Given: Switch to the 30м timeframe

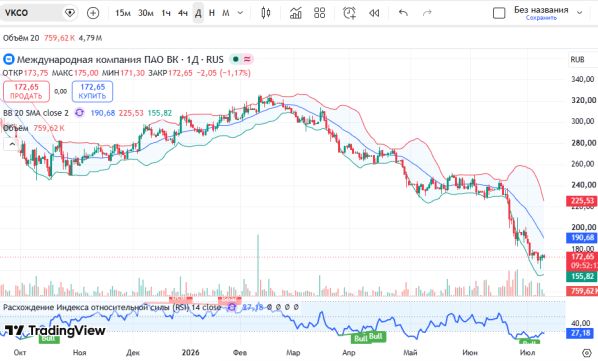Looking at the screenshot, I should point(146,13).
